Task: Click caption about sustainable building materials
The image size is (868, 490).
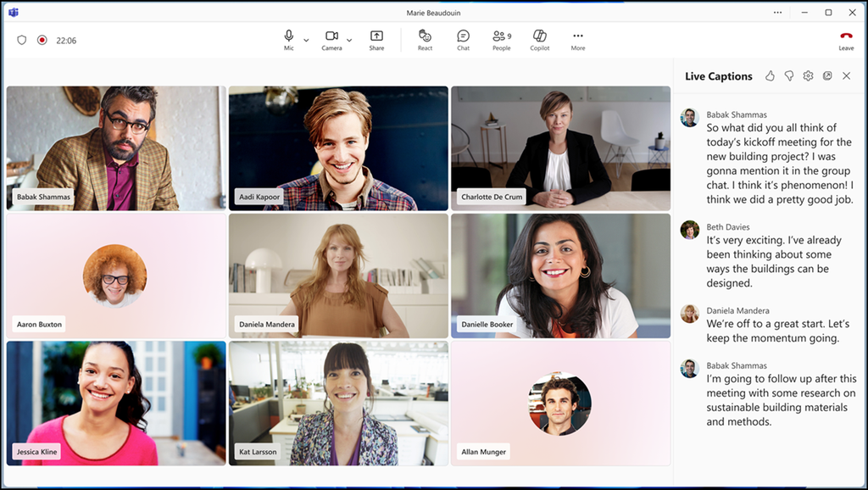Action: coord(781,400)
